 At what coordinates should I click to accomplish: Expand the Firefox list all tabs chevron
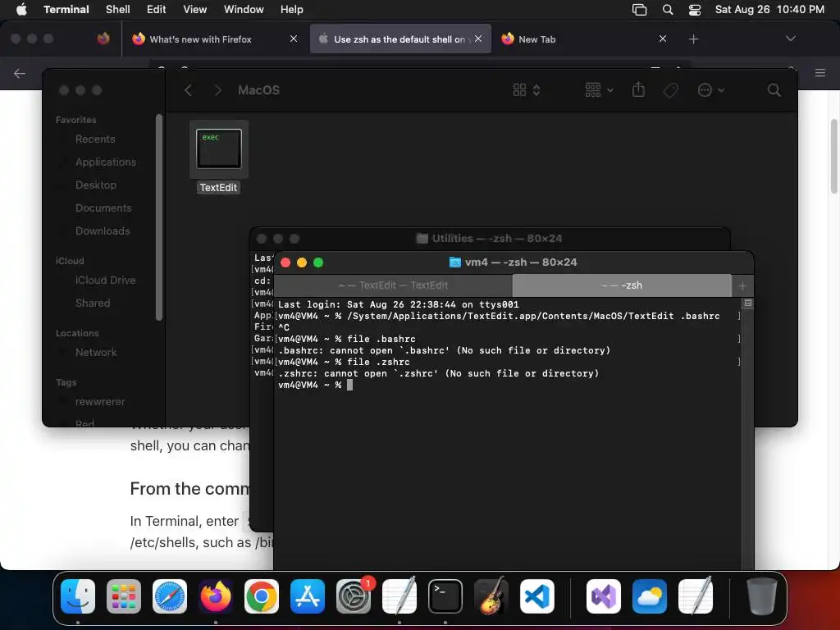[790, 39]
